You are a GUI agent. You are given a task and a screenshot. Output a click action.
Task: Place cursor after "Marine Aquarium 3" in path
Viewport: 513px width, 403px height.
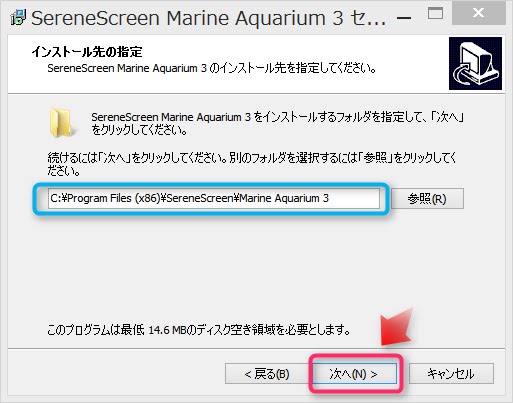(x=330, y=199)
